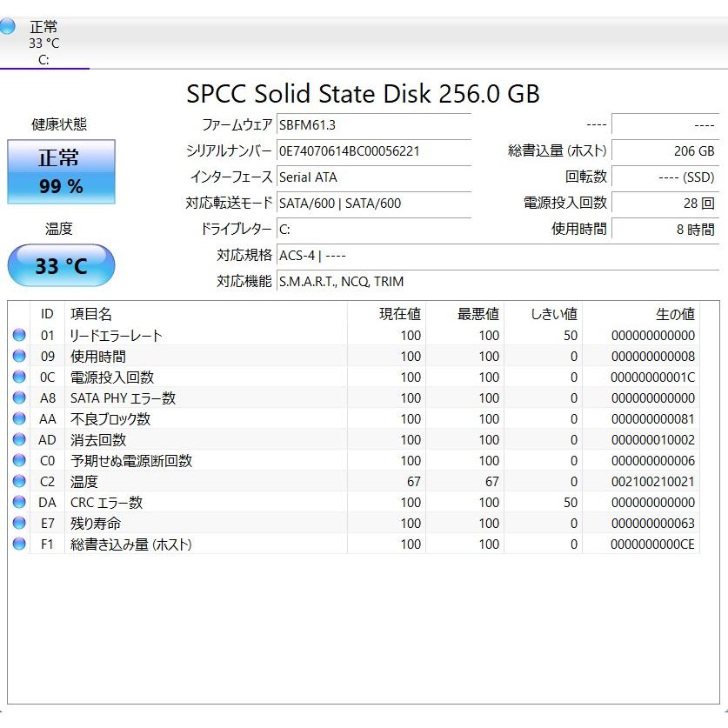Click the 33 °C temperature gauge
Screen dimensions: 728x728
click(60, 265)
